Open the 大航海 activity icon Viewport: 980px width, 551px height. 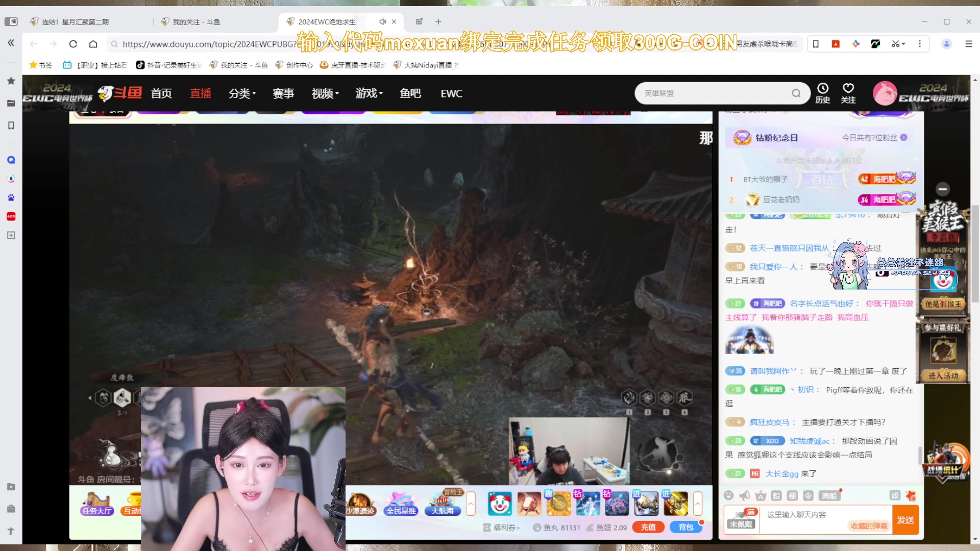pyautogui.click(x=443, y=504)
